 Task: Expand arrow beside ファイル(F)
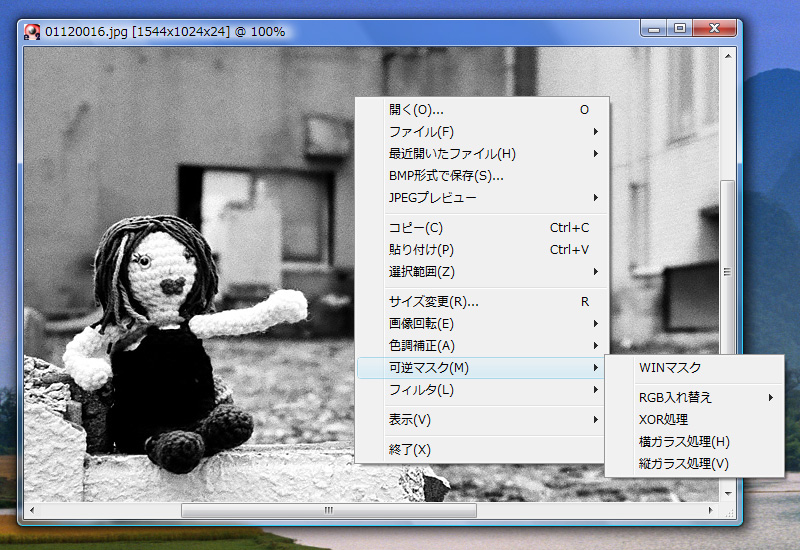(x=595, y=132)
